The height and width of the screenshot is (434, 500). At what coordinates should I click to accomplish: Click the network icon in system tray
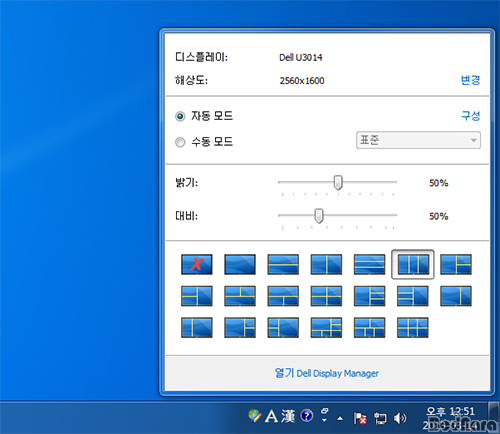pyautogui.click(x=380, y=418)
